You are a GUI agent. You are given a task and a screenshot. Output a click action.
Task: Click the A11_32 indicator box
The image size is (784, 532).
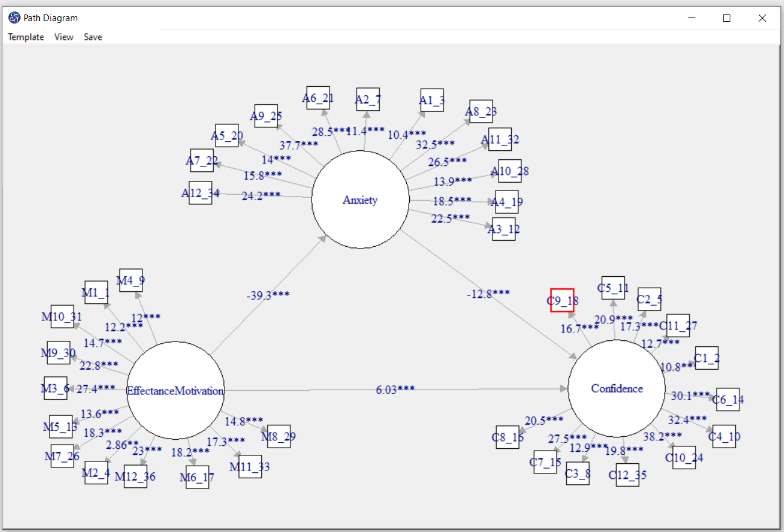tap(500, 139)
